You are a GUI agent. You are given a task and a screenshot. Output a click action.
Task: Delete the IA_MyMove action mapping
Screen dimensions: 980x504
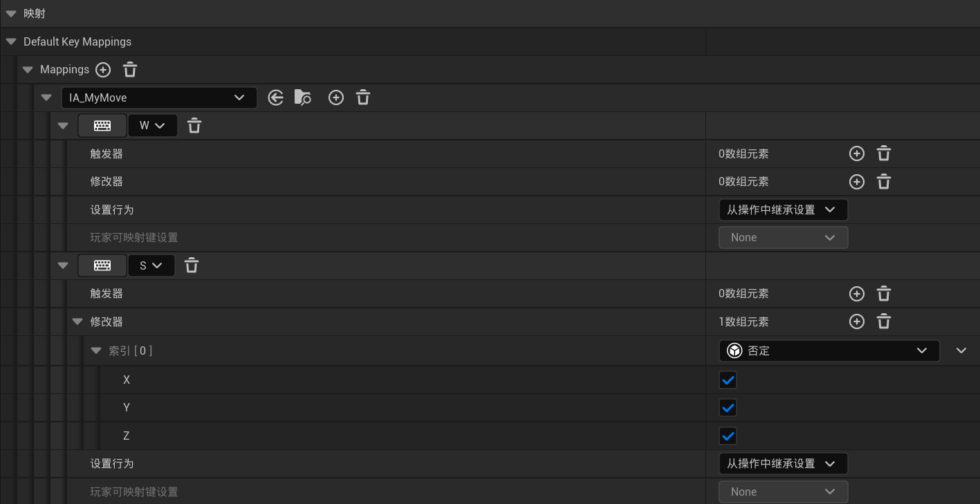point(363,98)
